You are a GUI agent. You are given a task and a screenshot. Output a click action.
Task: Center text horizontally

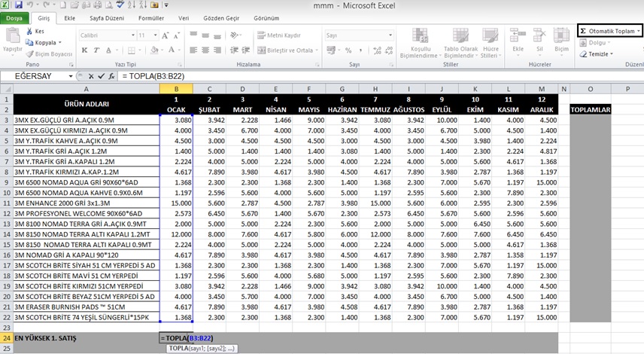coord(205,50)
